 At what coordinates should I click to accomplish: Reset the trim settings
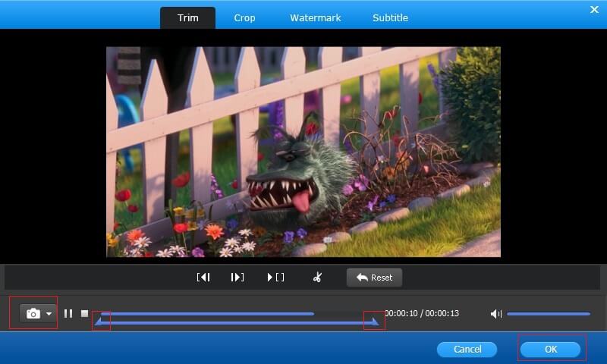click(374, 278)
